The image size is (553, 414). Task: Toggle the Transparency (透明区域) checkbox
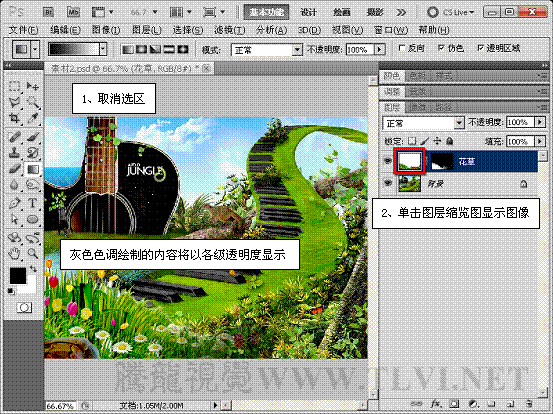click(480, 48)
